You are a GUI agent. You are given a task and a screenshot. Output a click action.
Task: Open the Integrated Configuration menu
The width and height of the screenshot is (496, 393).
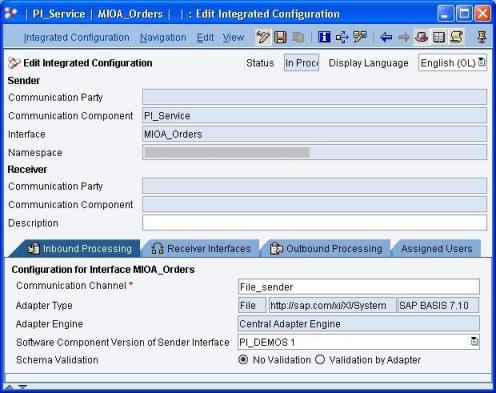(x=77, y=38)
